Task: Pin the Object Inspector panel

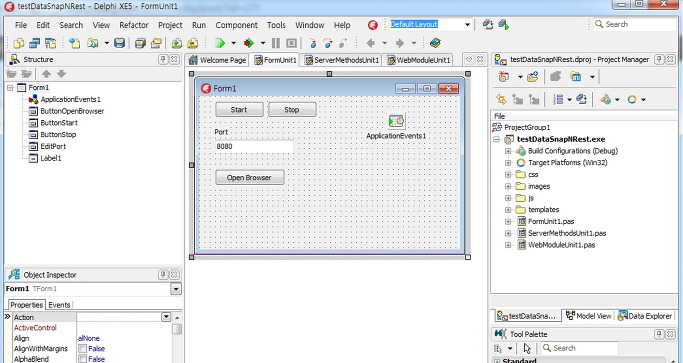Action: [163, 275]
